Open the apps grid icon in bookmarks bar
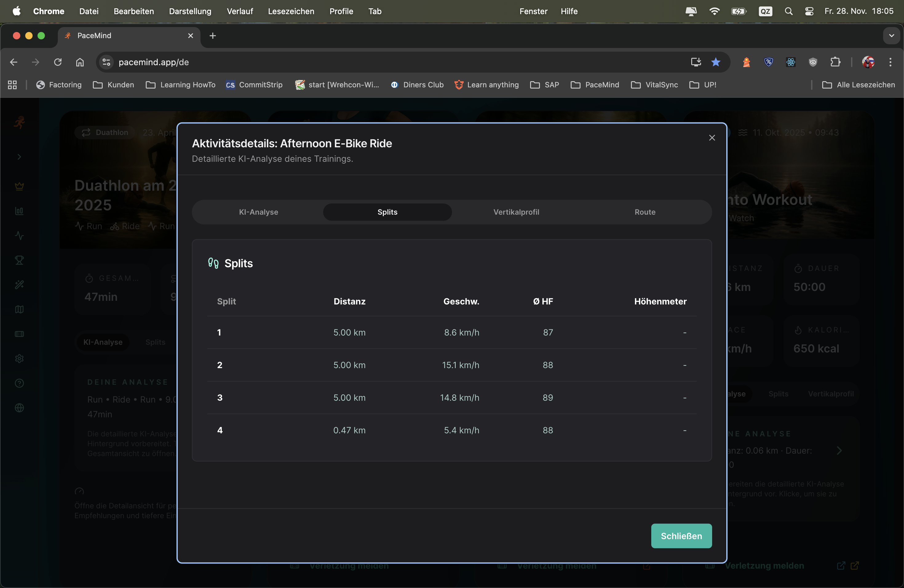This screenshot has height=588, width=904. click(x=12, y=85)
